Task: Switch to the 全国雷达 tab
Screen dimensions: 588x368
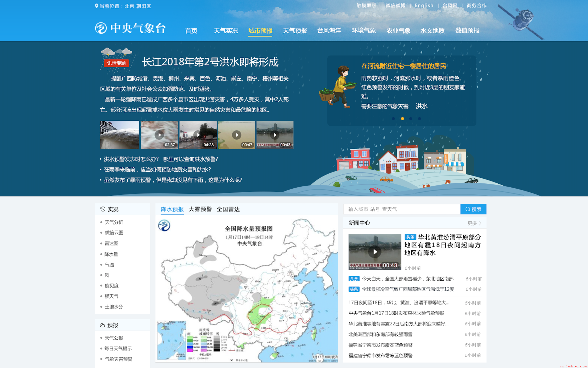Action: (x=228, y=209)
